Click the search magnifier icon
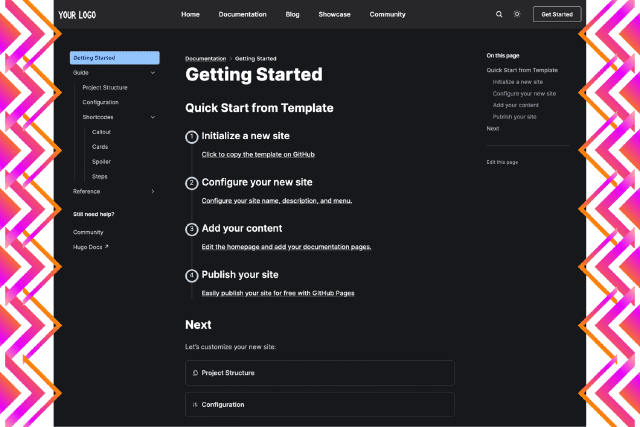 [499, 14]
